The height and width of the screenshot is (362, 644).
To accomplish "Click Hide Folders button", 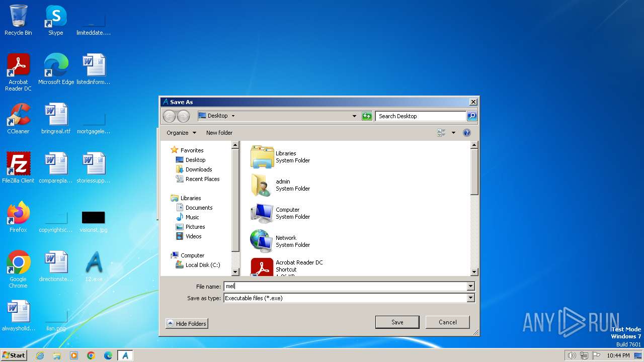I will (x=187, y=324).
